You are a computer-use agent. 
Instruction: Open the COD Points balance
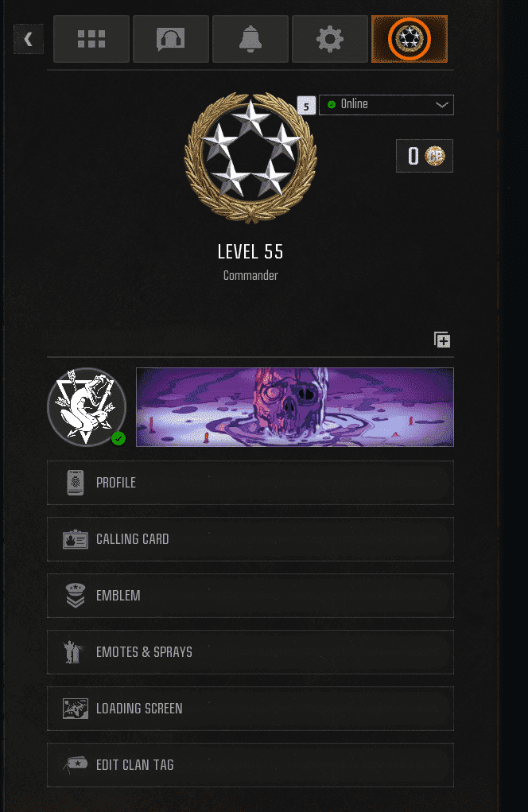pyautogui.click(x=425, y=156)
